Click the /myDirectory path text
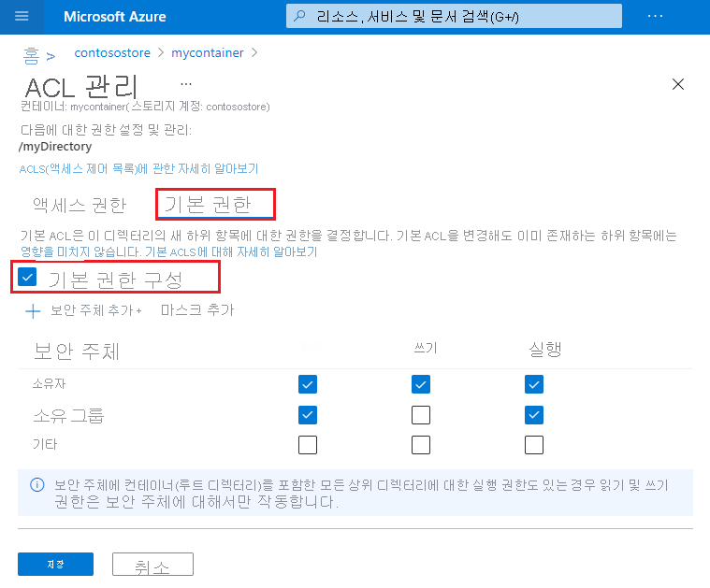This screenshot has height=588, width=710. pyautogui.click(x=55, y=147)
